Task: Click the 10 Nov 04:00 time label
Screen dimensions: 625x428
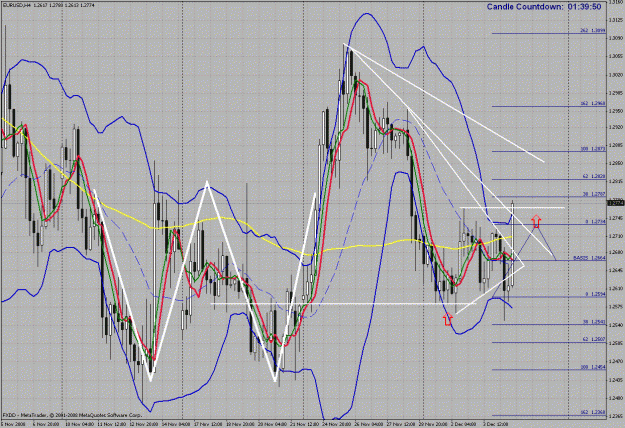Action: pyautogui.click(x=80, y=424)
